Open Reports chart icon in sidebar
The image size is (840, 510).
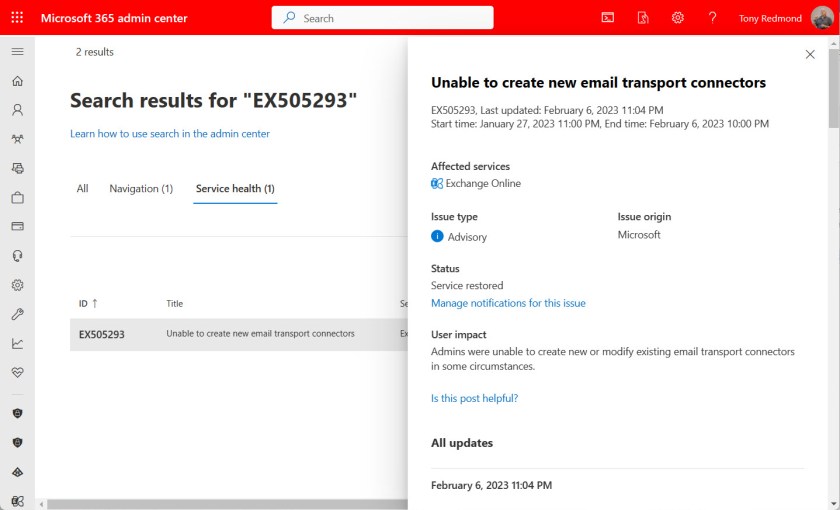(17, 343)
